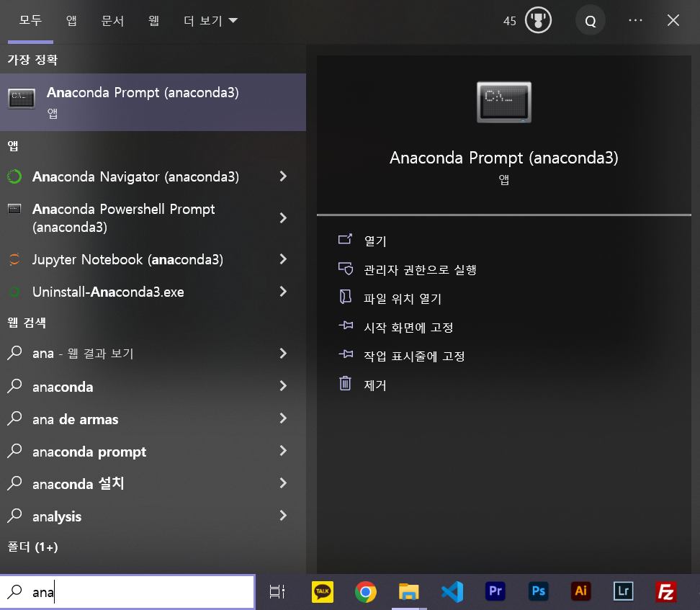Screen dimensions: 700x610
Task: Click pin icon next to 시작 화면에 고정
Action: 345,326
